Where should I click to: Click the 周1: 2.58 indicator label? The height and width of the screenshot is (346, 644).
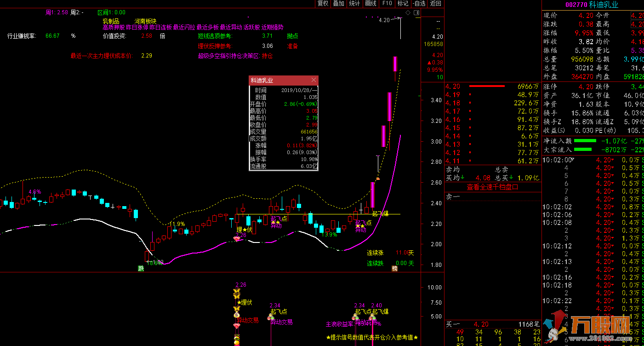click(57, 12)
